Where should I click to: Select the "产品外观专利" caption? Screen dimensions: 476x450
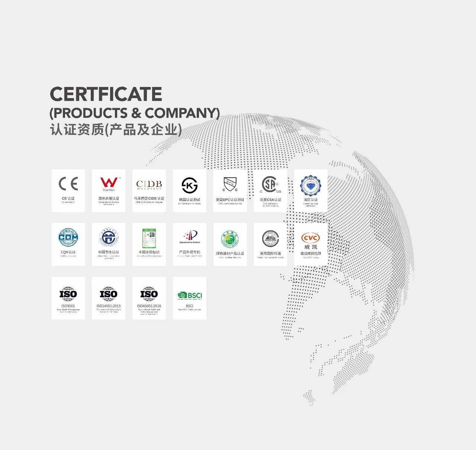pyautogui.click(x=190, y=252)
